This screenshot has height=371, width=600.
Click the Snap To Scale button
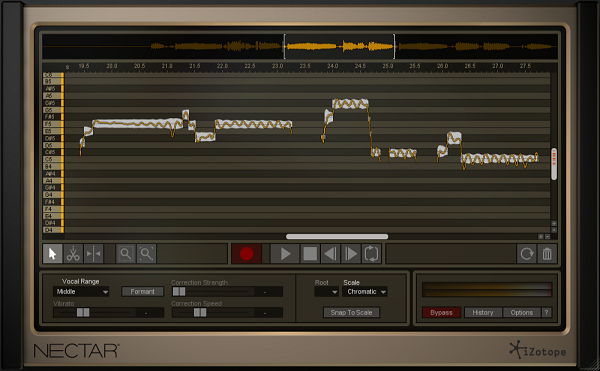[351, 312]
